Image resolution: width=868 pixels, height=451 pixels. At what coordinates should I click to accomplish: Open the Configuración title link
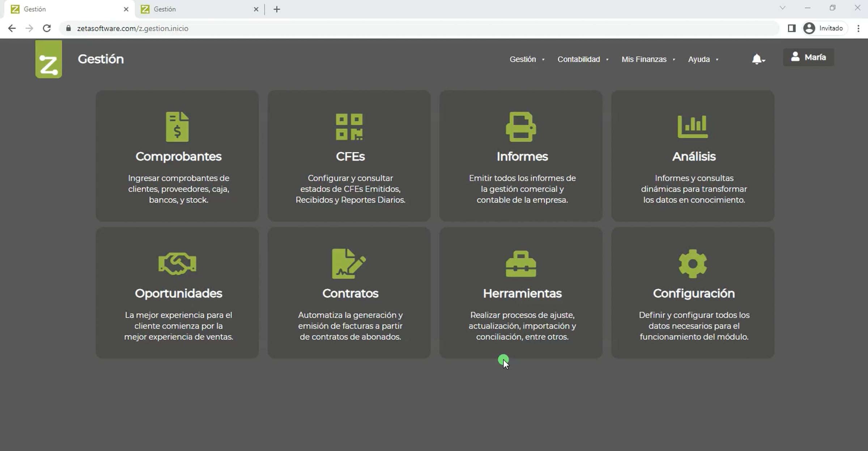coord(694,293)
